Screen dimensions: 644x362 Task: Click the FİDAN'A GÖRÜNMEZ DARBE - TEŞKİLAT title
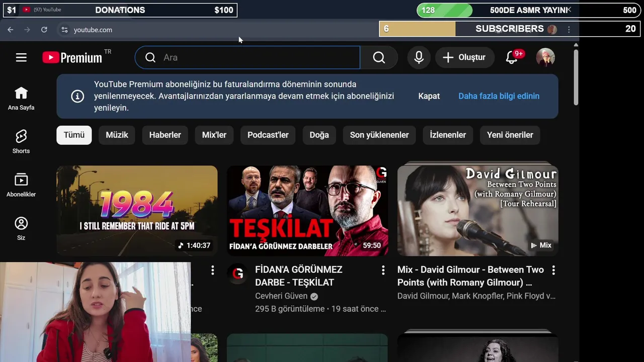[299, 276]
